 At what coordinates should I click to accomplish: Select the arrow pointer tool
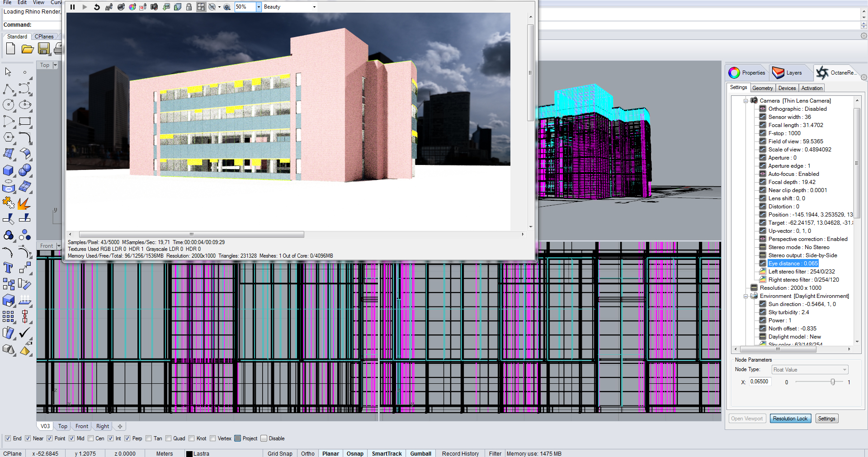click(8, 72)
